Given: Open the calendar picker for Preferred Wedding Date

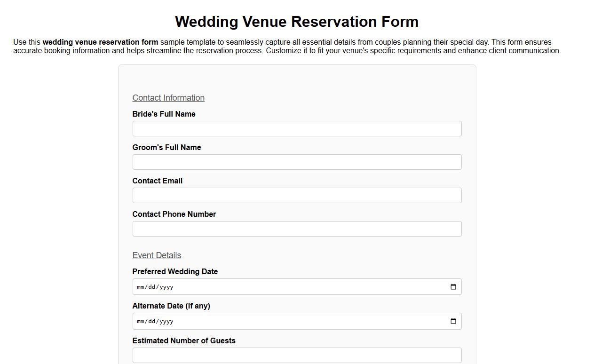Looking at the screenshot, I should [x=453, y=286].
